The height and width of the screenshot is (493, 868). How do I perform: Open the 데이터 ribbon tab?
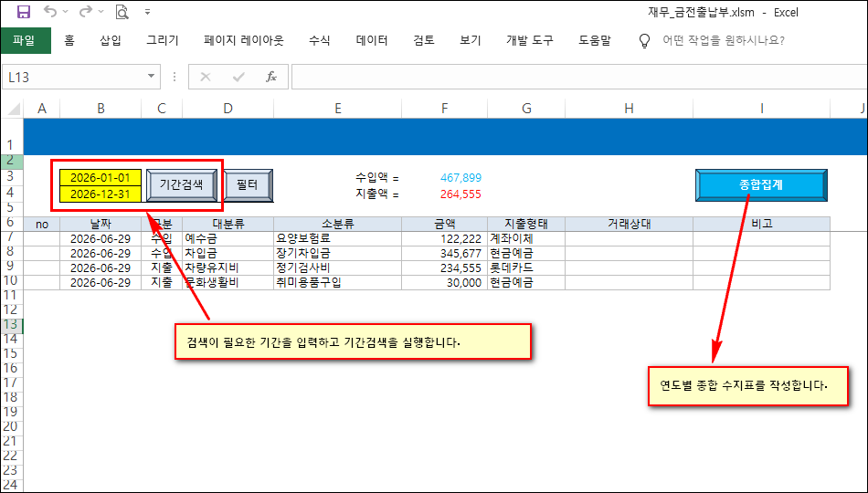click(x=372, y=40)
